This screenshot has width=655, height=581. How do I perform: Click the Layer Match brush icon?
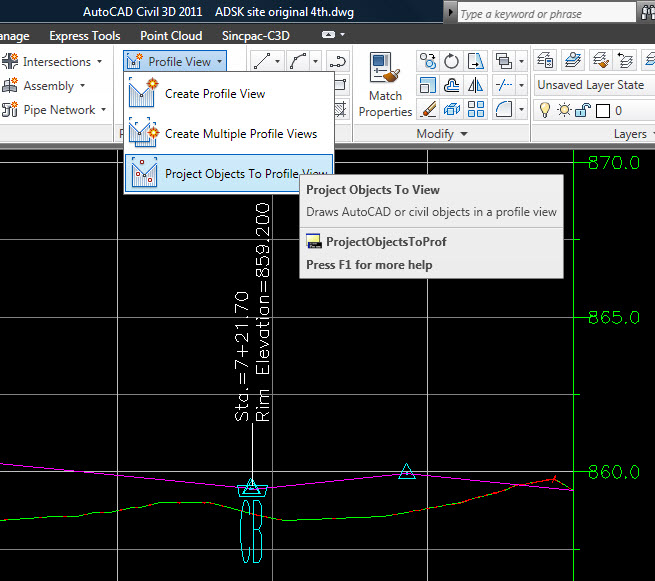[x=600, y=60]
